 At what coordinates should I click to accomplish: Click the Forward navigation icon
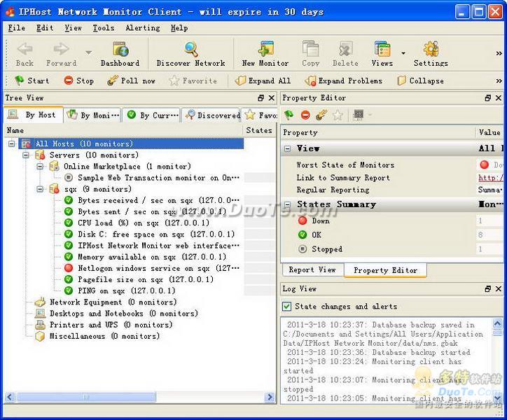(x=61, y=54)
